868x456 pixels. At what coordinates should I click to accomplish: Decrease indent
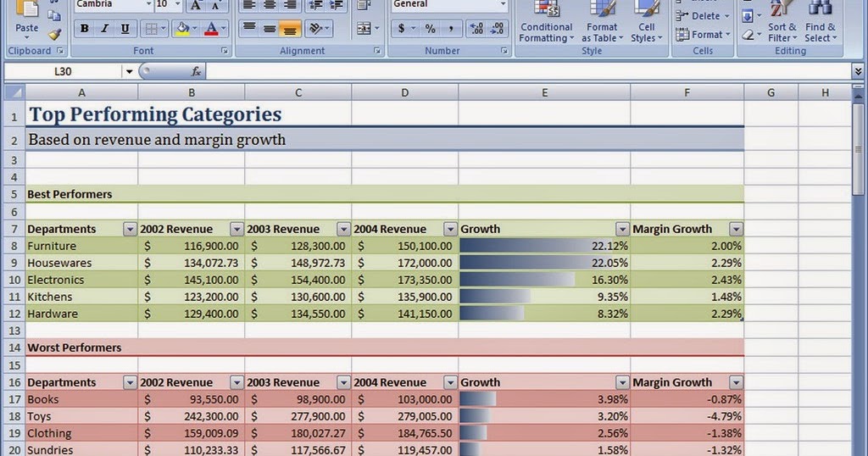316,6
